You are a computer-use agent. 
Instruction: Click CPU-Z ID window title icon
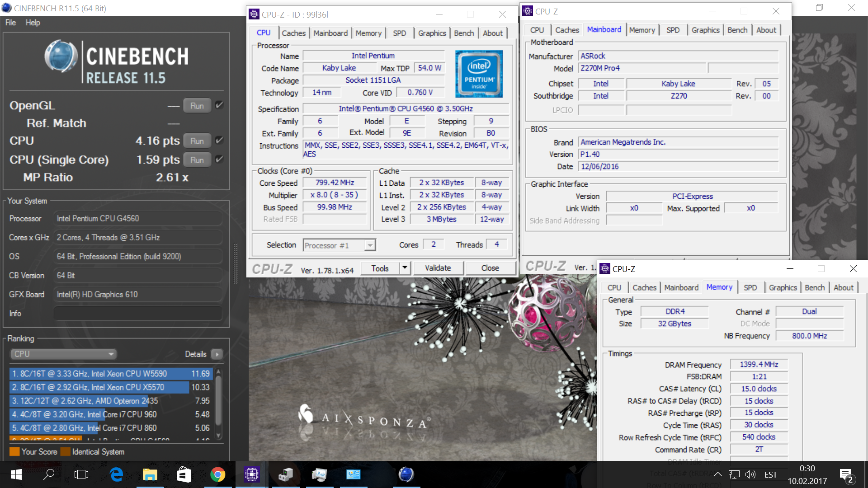click(x=254, y=14)
